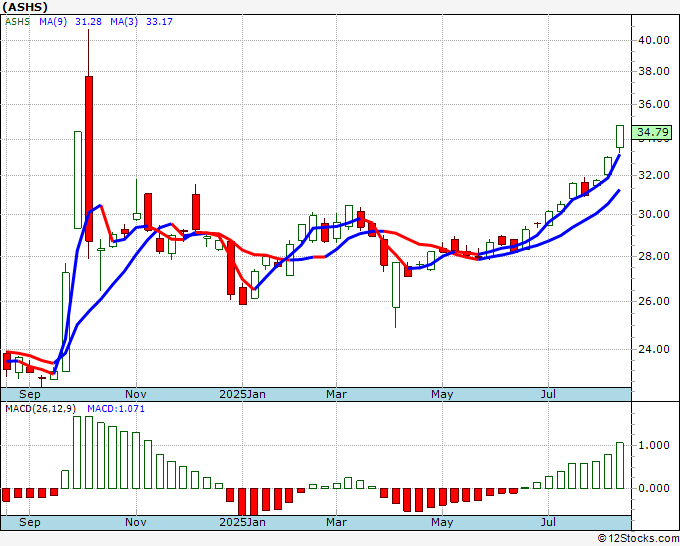Screen dimensions: 680x546
Task: Click May on the MACD panel axis
Action: [x=442, y=522]
